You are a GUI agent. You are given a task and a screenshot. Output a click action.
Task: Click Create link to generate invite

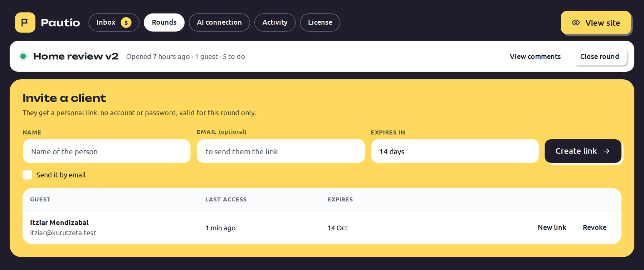583,151
